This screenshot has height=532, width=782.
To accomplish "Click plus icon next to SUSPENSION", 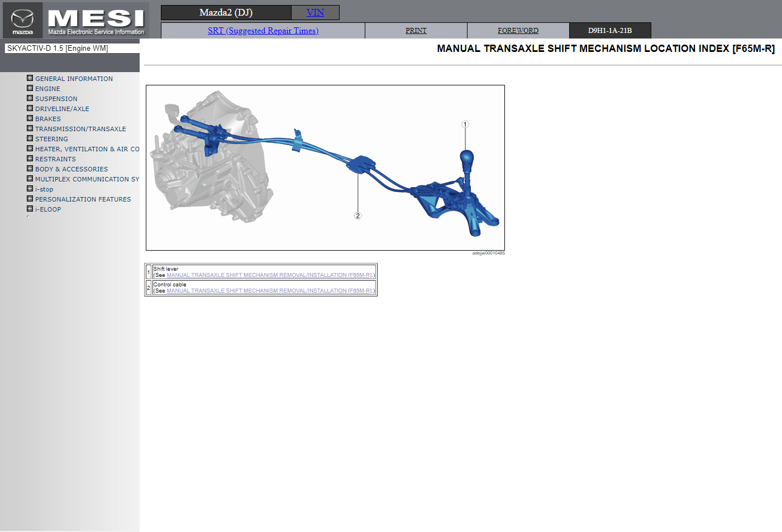I will pyautogui.click(x=30, y=98).
